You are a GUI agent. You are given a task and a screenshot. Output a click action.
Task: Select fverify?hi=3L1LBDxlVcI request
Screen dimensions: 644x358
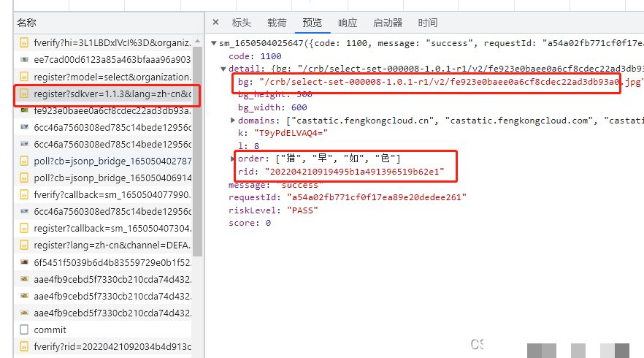[103, 43]
